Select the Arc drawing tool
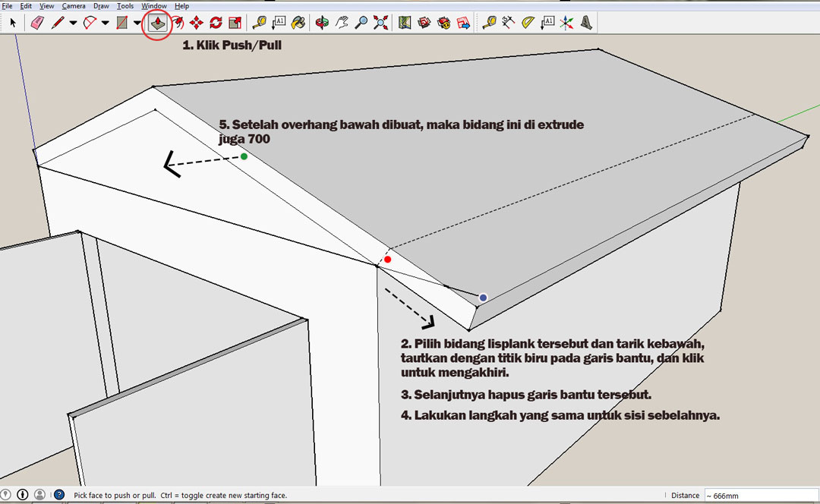 tap(90, 23)
